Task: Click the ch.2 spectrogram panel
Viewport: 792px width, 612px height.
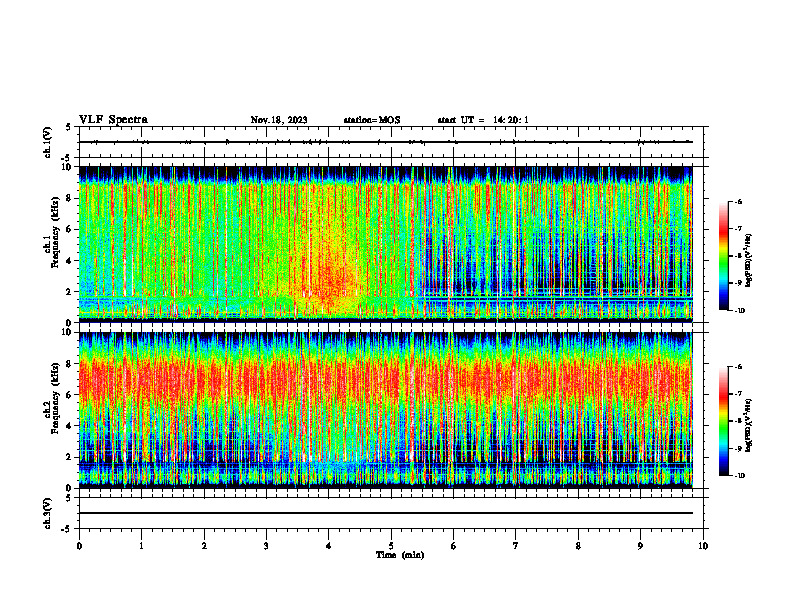Action: point(386,410)
